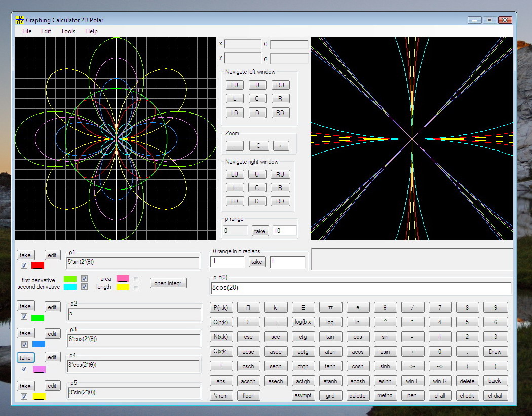Click the cl all key
Screen dimensions: 532x416
(x=440, y=396)
